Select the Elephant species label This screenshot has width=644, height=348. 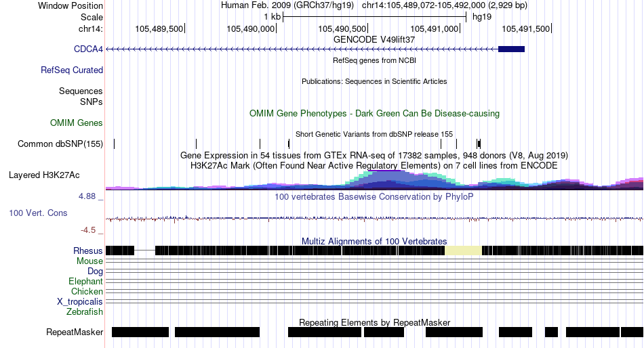[86, 281]
